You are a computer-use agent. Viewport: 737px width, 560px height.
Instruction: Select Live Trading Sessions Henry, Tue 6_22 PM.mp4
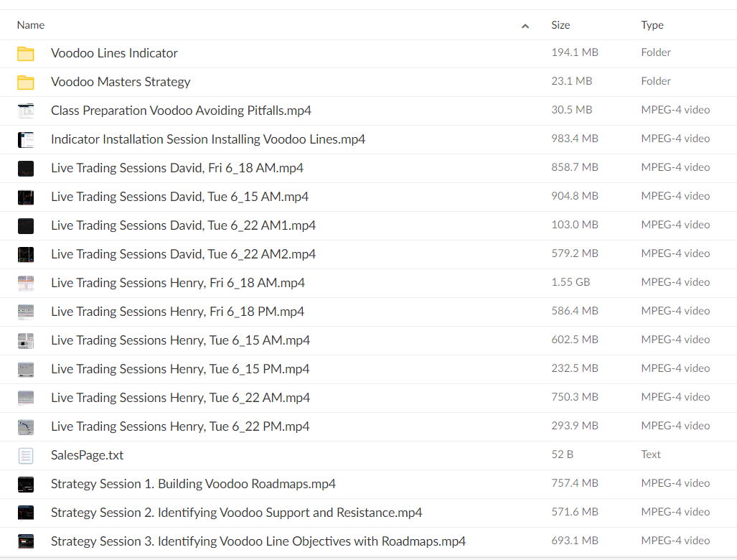(x=180, y=426)
